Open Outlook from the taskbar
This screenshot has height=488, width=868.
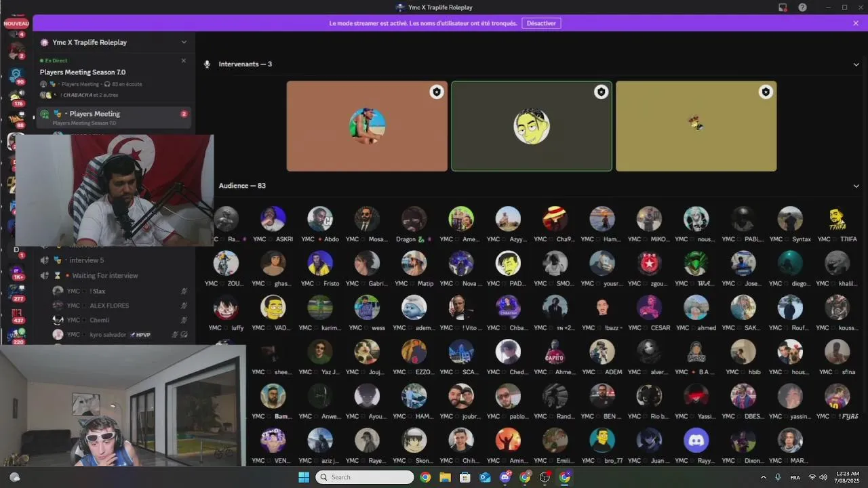(485, 477)
